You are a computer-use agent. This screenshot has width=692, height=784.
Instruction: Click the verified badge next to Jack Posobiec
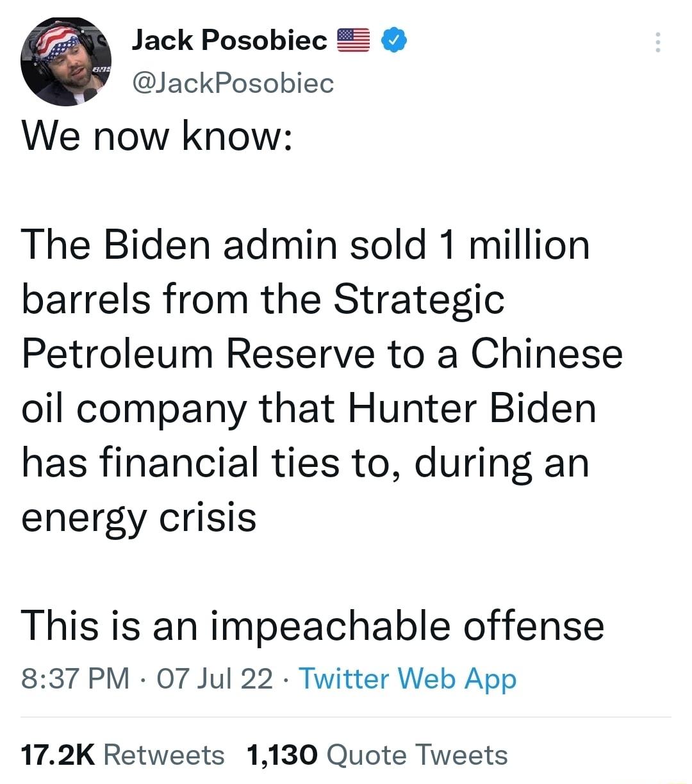coord(395,39)
